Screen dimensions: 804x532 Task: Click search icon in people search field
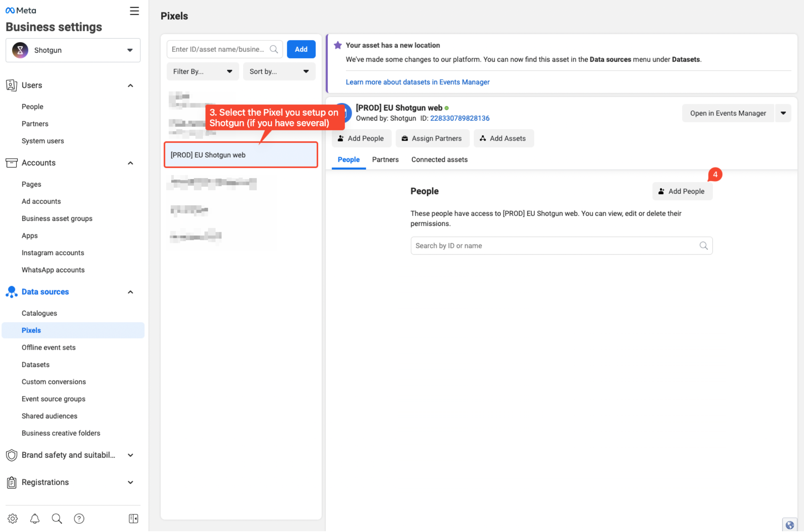point(703,246)
